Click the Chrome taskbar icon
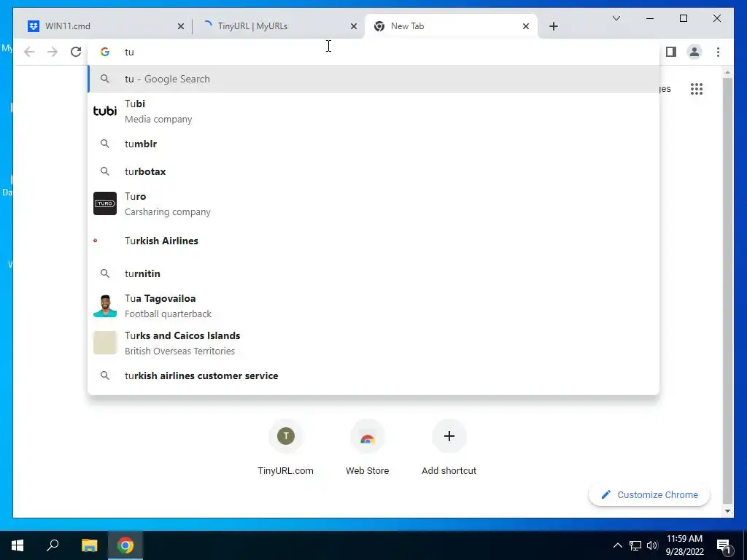Image resolution: width=747 pixels, height=560 pixels. tap(125, 545)
